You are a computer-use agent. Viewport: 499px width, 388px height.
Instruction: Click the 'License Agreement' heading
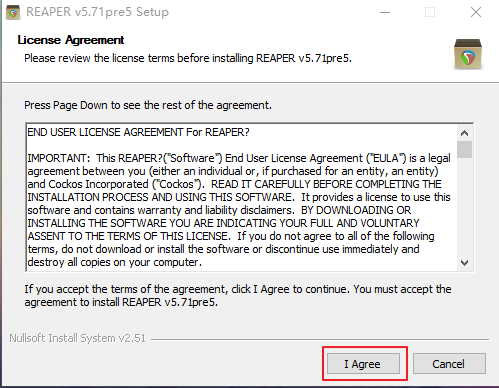(x=71, y=40)
